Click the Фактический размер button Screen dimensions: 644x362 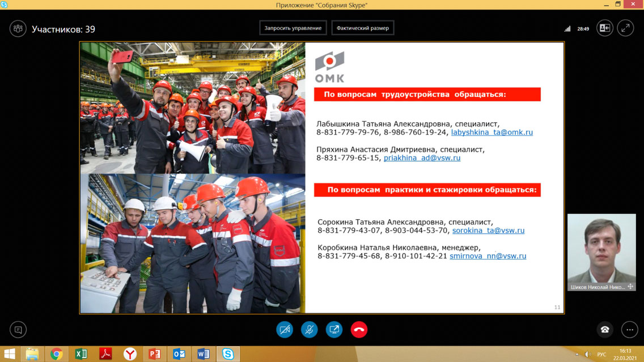click(x=363, y=28)
